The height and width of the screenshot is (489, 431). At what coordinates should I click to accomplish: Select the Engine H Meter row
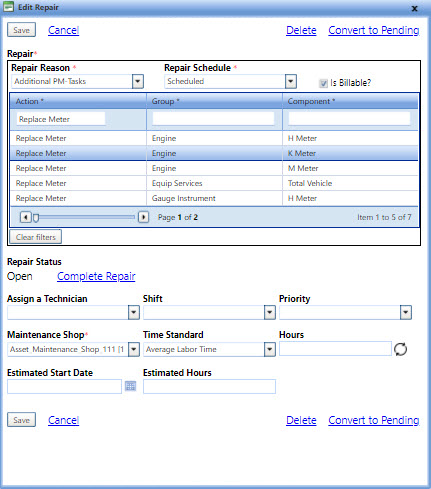click(214, 138)
